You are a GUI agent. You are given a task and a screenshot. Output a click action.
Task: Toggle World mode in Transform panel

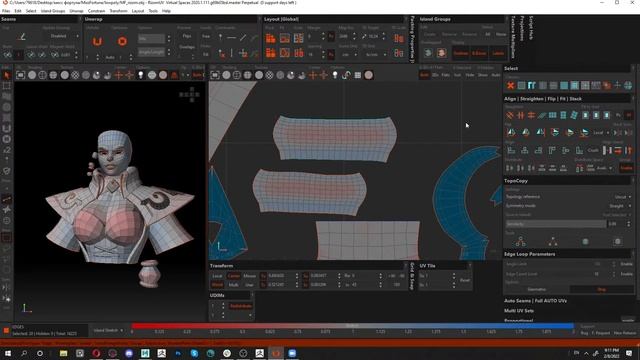coord(217,284)
